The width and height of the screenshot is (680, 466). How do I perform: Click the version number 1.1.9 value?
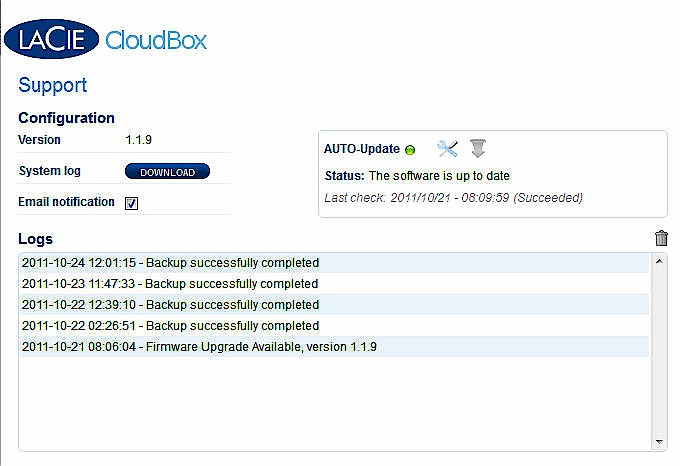(x=138, y=140)
